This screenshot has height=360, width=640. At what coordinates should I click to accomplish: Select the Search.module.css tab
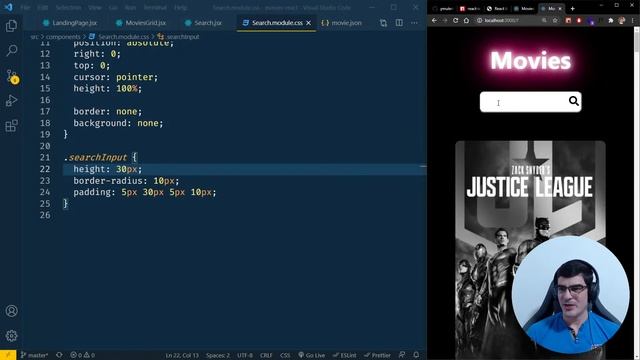tap(277, 23)
